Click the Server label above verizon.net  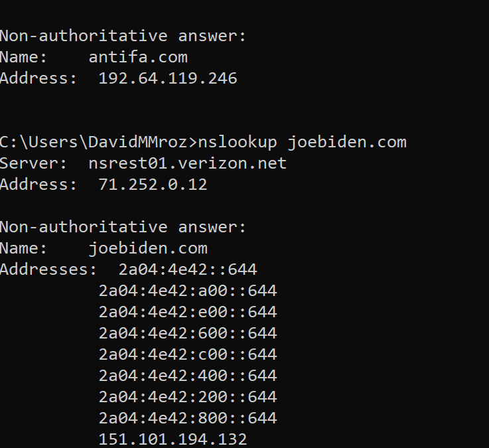pos(34,163)
